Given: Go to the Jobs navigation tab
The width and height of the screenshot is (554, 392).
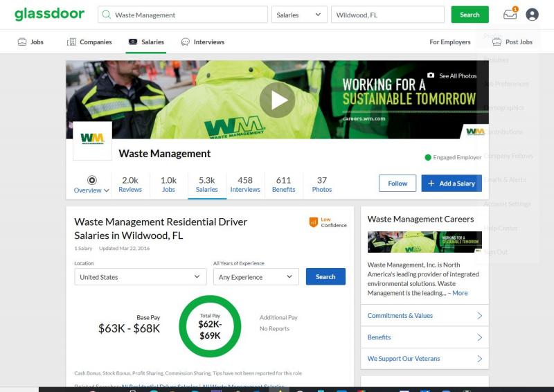Looking at the screenshot, I should (x=30, y=42).
